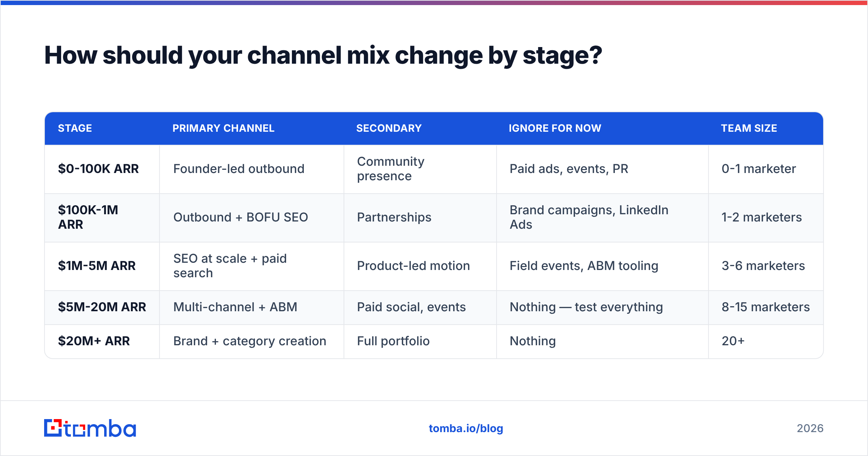Click Nothing — test everything cell
Screen dimensions: 868x456
[603, 307]
